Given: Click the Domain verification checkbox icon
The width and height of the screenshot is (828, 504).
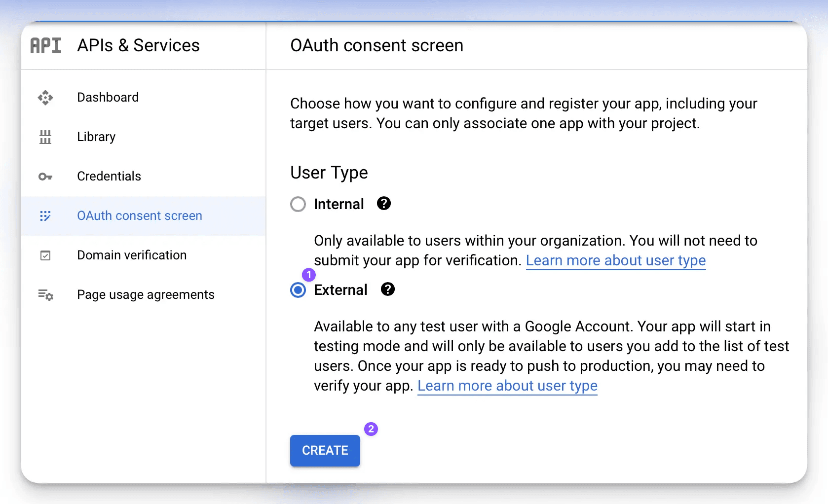Looking at the screenshot, I should tap(45, 255).
